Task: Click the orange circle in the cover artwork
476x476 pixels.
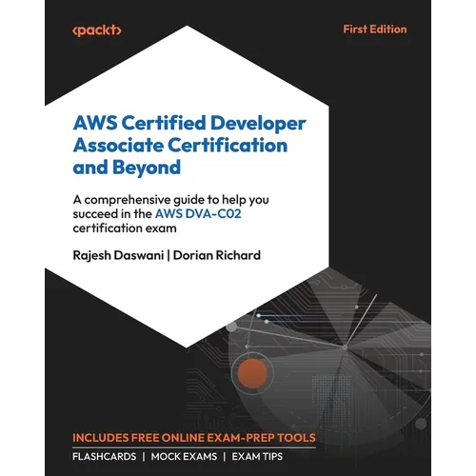Action: (252, 373)
